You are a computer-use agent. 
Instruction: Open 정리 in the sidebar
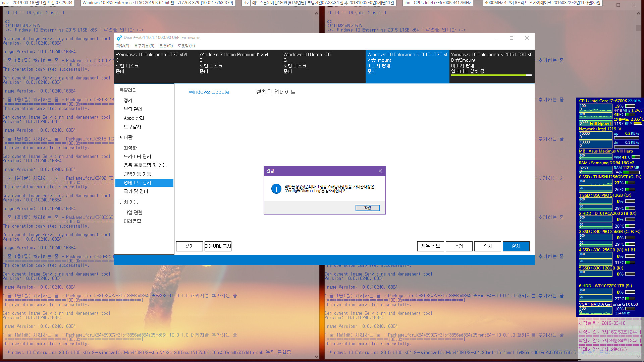tap(128, 101)
